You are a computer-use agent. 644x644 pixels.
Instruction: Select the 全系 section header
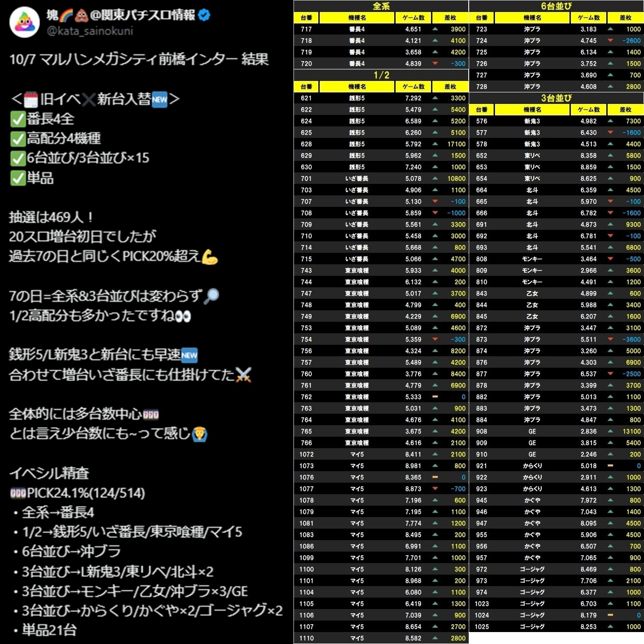pos(381,6)
